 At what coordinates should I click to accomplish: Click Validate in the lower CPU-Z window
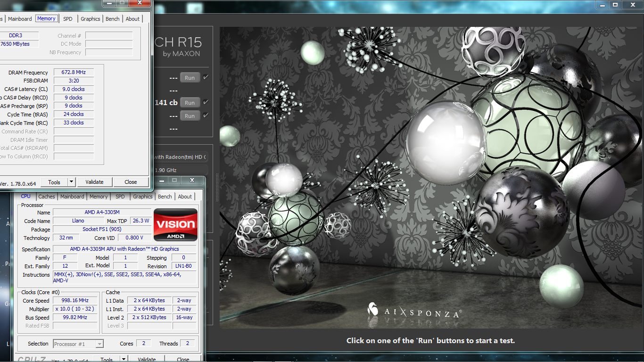[147, 359]
